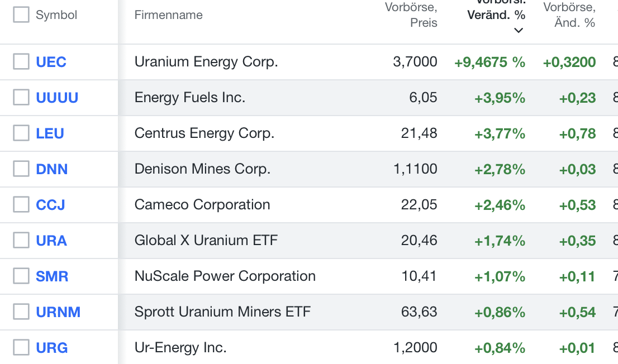
Task: Click the sort chevron under Veränd. %
Action: coord(519,30)
